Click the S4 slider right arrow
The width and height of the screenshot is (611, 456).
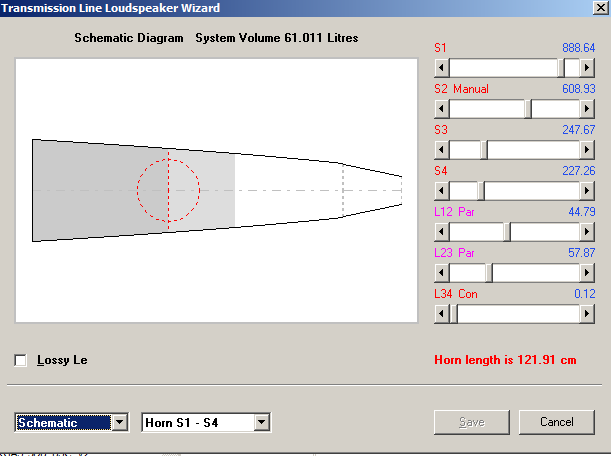pyautogui.click(x=587, y=191)
